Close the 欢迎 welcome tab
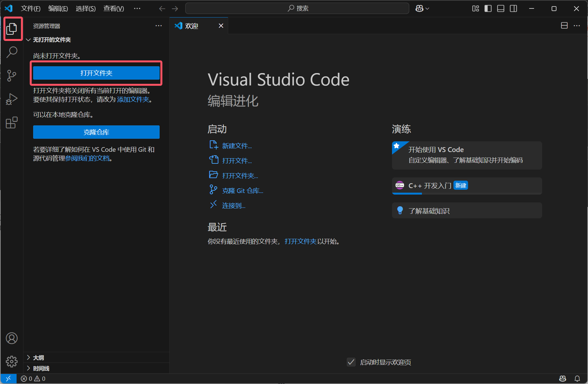The width and height of the screenshot is (588, 384). click(221, 26)
